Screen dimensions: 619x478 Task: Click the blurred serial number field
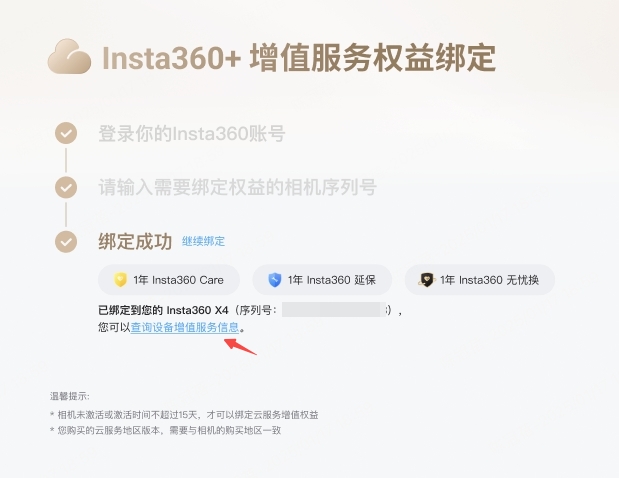[334, 310]
